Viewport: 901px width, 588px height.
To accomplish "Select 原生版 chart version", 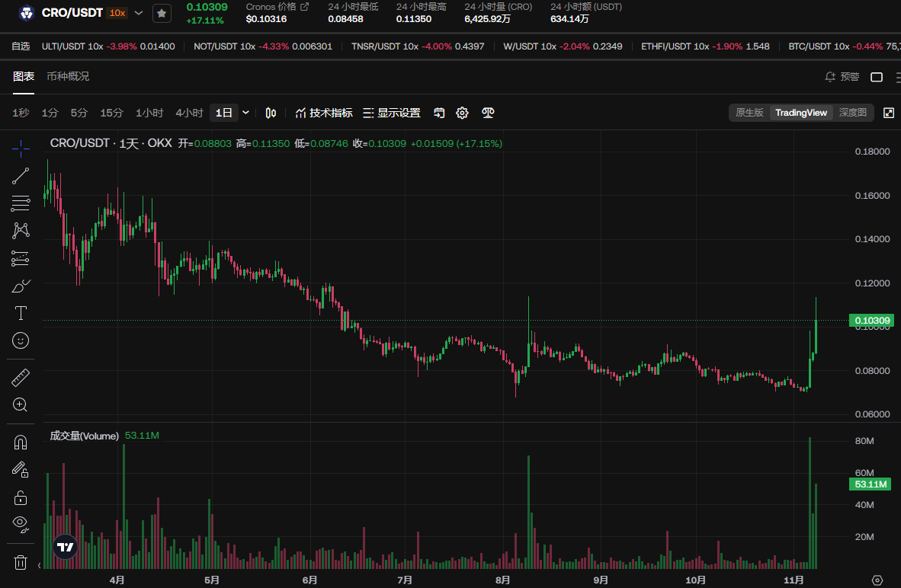I will click(749, 113).
